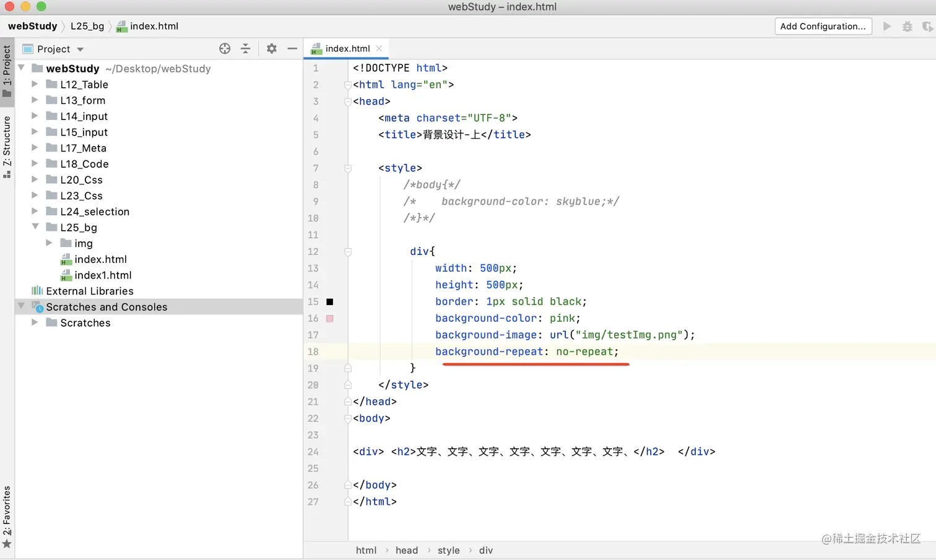Expand the L18_Code folder arrow
Viewport: 936px width, 560px height.
[x=35, y=163]
